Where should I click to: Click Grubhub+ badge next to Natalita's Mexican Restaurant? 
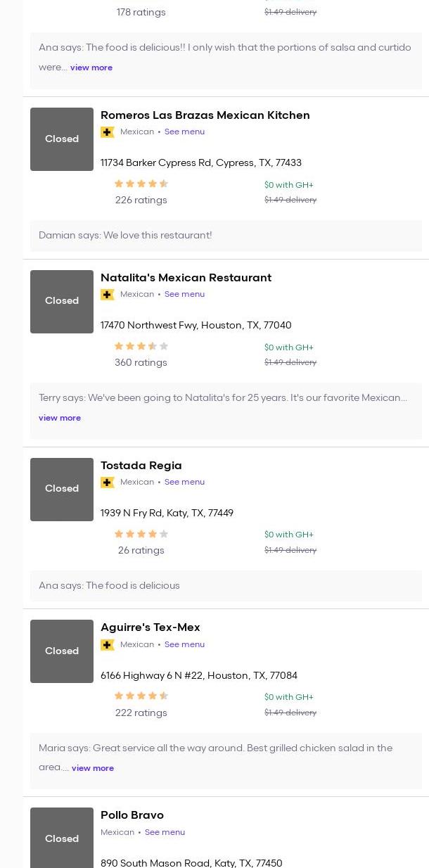point(108,295)
